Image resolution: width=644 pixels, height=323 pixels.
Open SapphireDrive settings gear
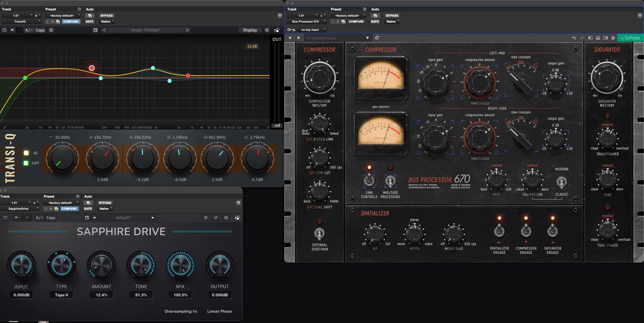pyautogui.click(x=226, y=218)
